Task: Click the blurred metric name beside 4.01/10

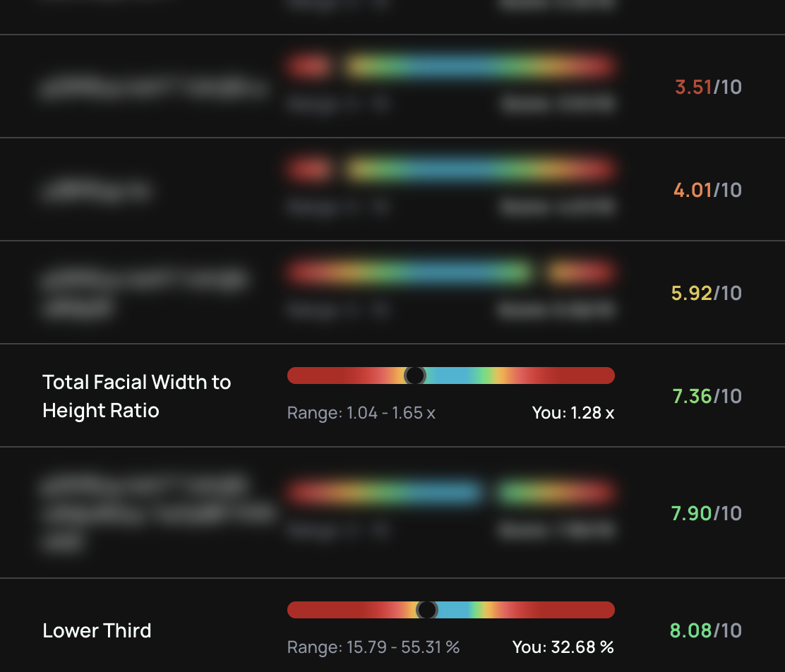Action: pos(97,191)
